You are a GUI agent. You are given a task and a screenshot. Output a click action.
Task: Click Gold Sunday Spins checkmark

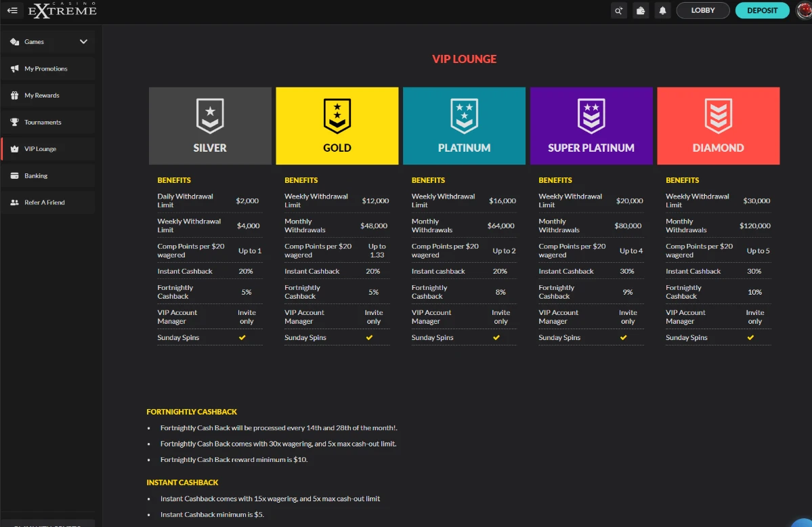[x=369, y=337]
